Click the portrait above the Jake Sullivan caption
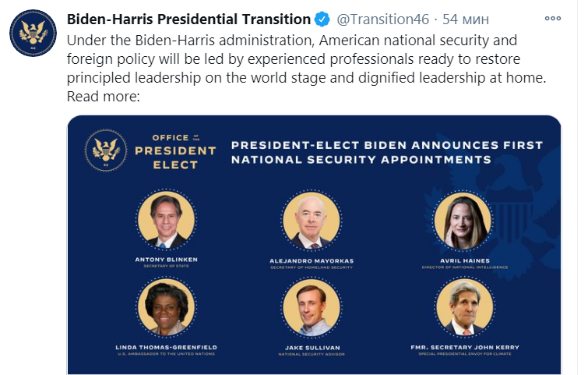The width and height of the screenshot is (588, 375). coord(314,307)
